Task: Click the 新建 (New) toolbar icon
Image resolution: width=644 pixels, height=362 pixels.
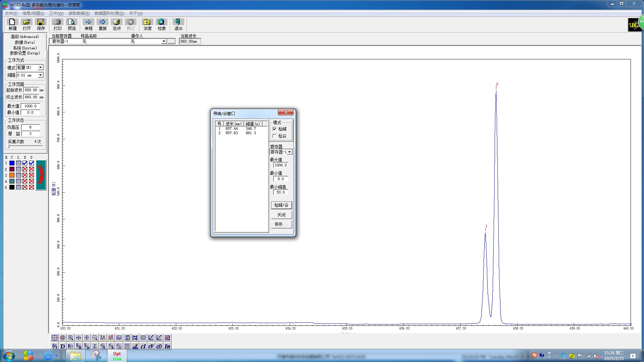Action: click(12, 24)
